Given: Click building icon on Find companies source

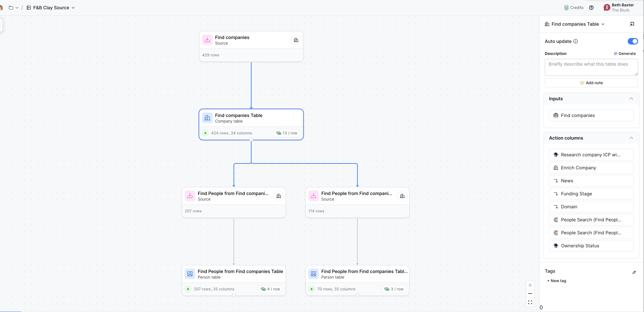Looking at the screenshot, I should coord(296,40).
